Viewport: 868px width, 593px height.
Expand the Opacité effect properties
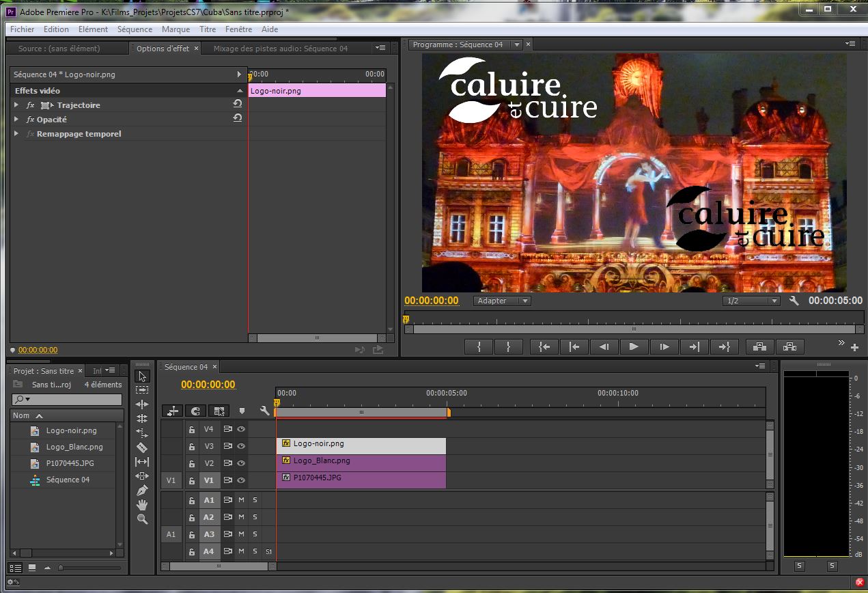(x=16, y=120)
